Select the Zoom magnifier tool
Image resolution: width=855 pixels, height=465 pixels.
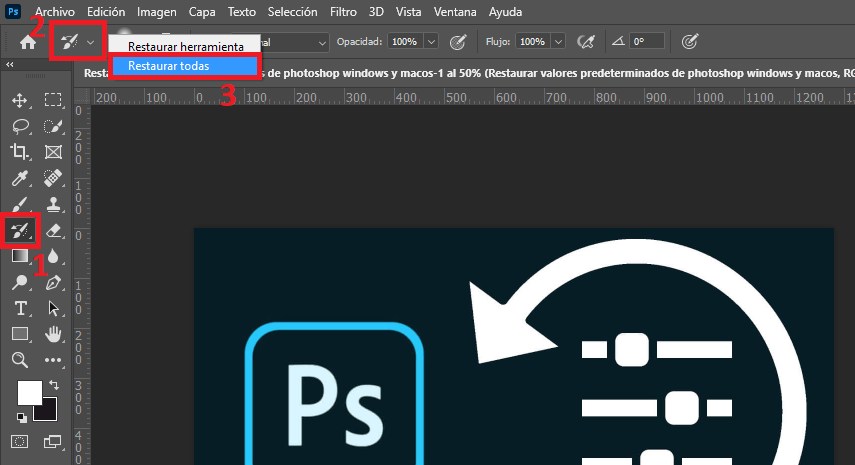coord(20,360)
